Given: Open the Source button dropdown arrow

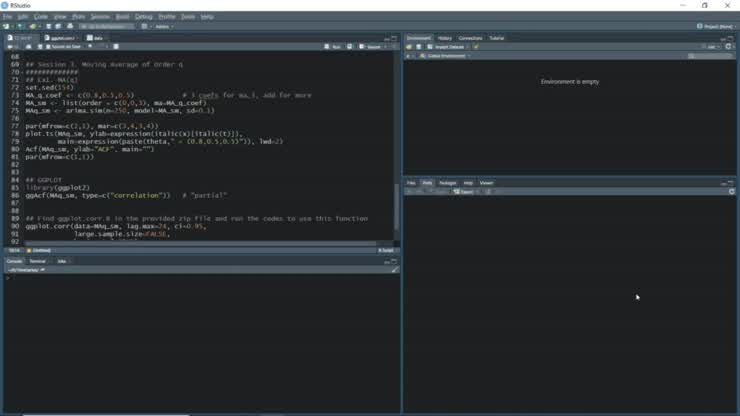Looking at the screenshot, I should click(385, 47).
